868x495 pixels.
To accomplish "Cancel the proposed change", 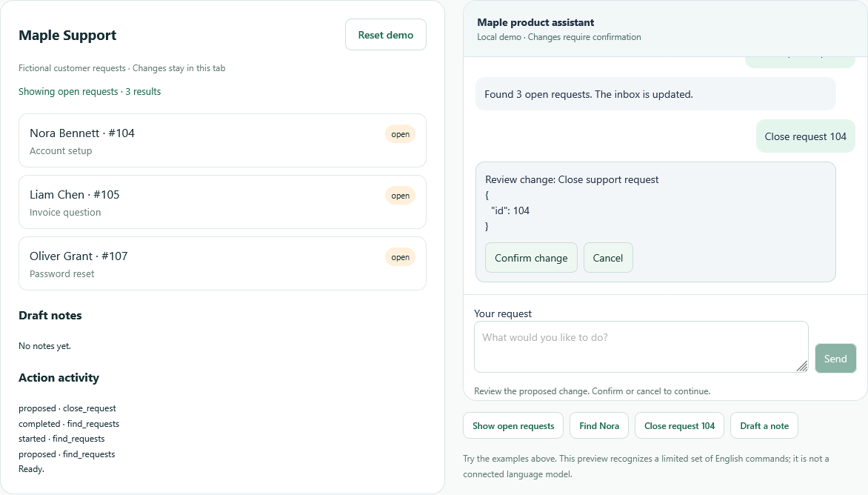I will [608, 258].
